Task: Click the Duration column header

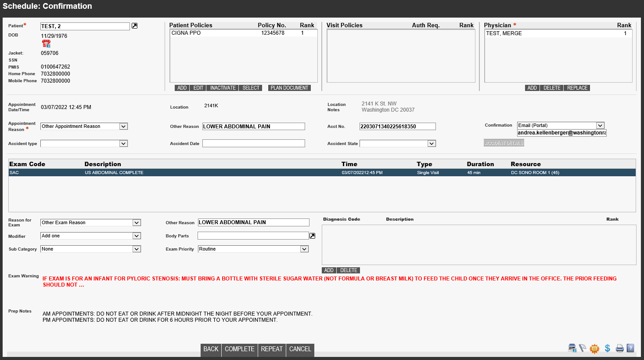Action: tap(480, 164)
